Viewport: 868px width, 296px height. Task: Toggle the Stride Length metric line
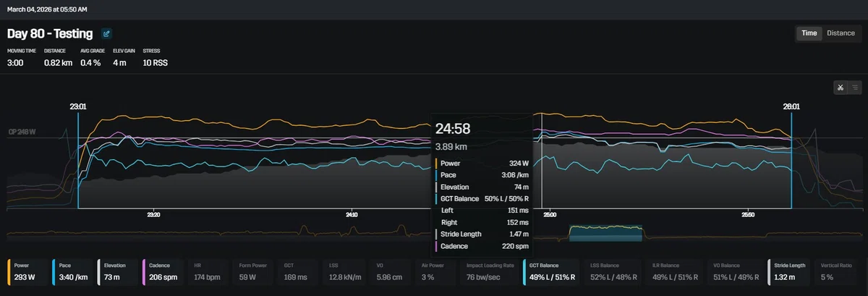pyautogui.click(x=788, y=271)
